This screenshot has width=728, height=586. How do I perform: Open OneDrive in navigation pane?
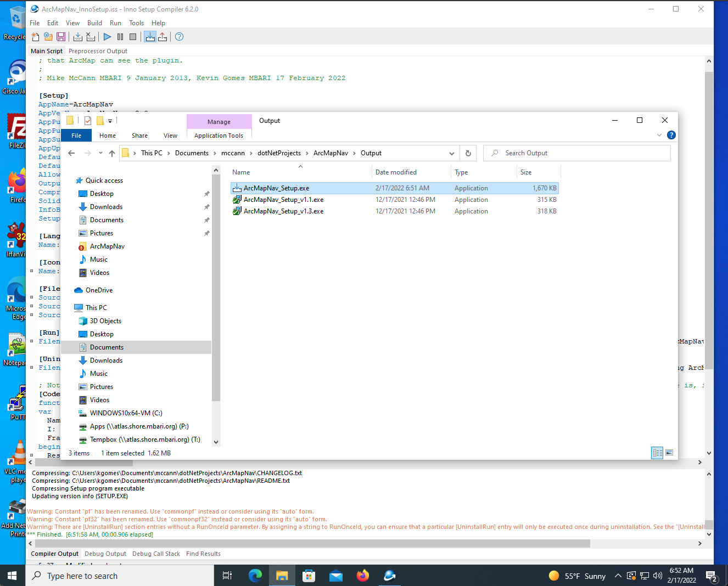click(99, 290)
